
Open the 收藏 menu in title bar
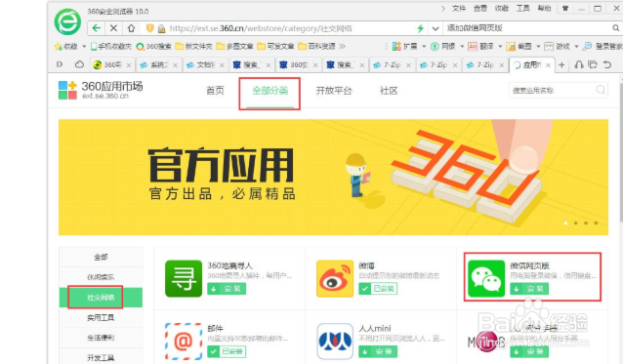tap(501, 9)
